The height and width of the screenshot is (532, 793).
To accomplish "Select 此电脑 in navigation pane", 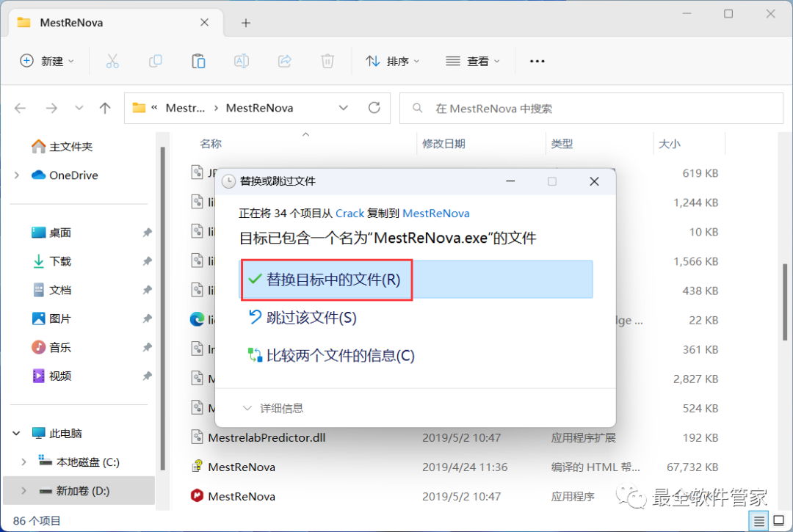I will (57, 434).
